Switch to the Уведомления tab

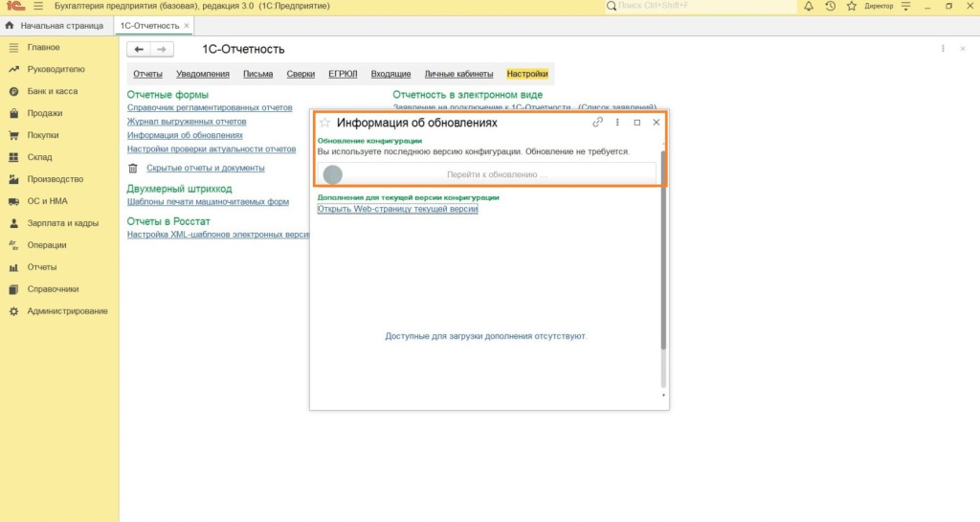[203, 74]
